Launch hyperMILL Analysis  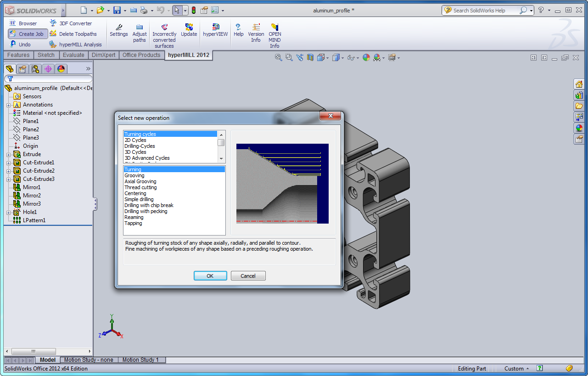pyautogui.click(x=76, y=45)
